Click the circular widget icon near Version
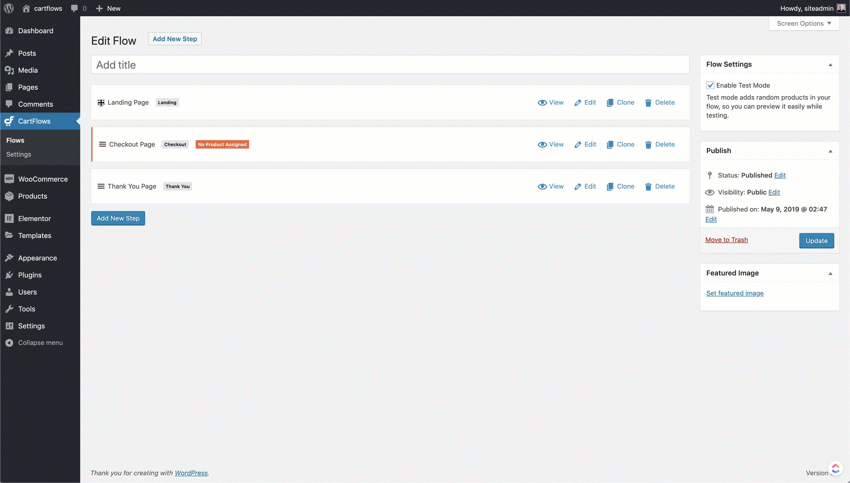Image resolution: width=850 pixels, height=483 pixels. point(835,469)
